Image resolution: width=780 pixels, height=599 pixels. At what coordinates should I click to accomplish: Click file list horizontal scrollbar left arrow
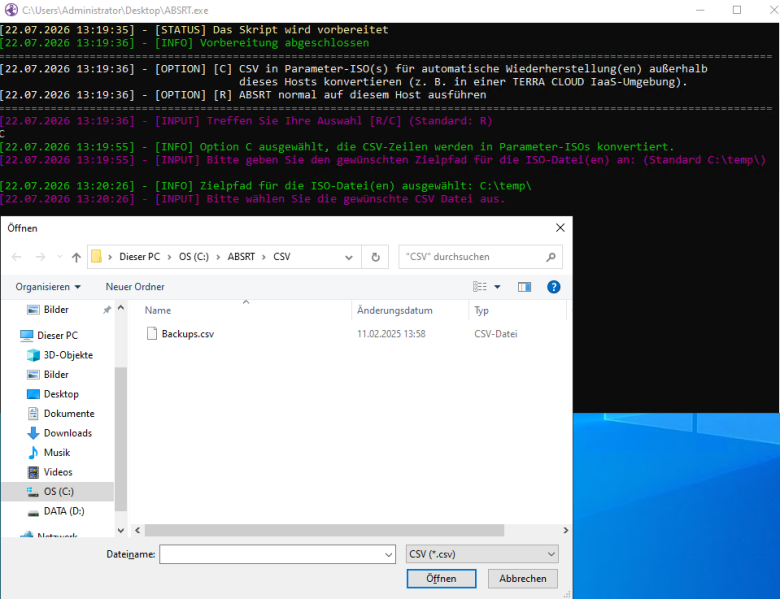138,530
